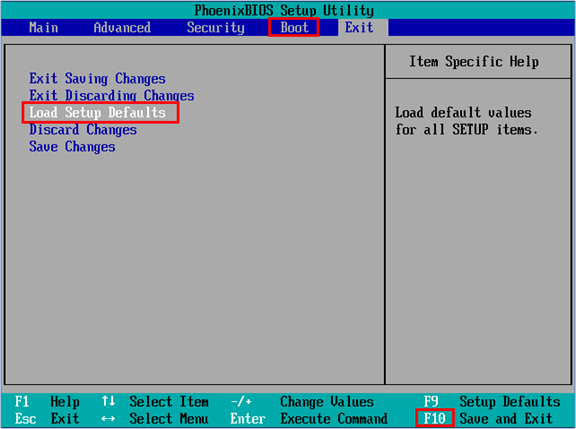This screenshot has height=429, width=576.
Task: Click the F1 Help key hint
Action: [47, 401]
